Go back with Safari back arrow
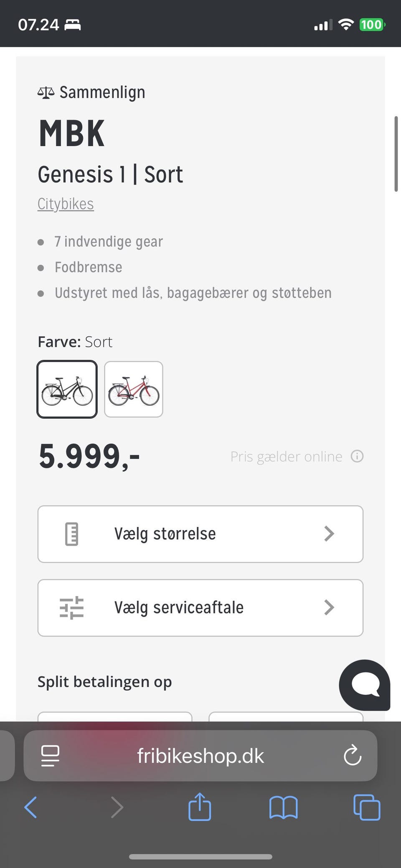 coord(31,807)
